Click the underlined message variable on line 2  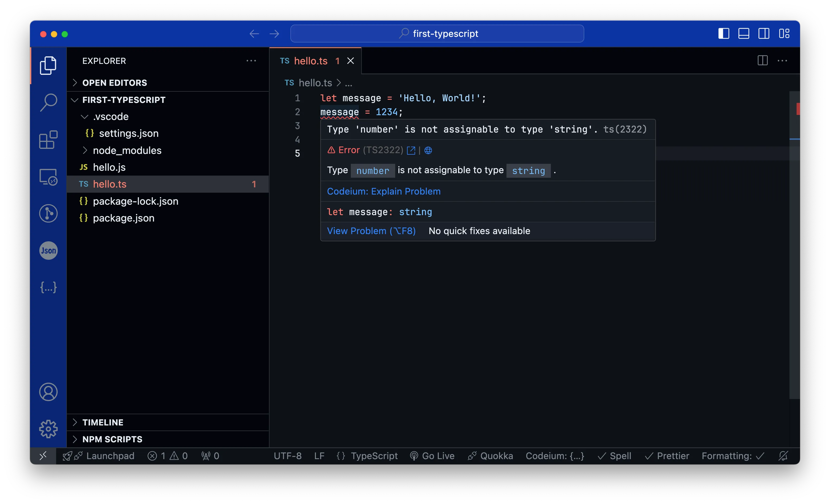(339, 112)
